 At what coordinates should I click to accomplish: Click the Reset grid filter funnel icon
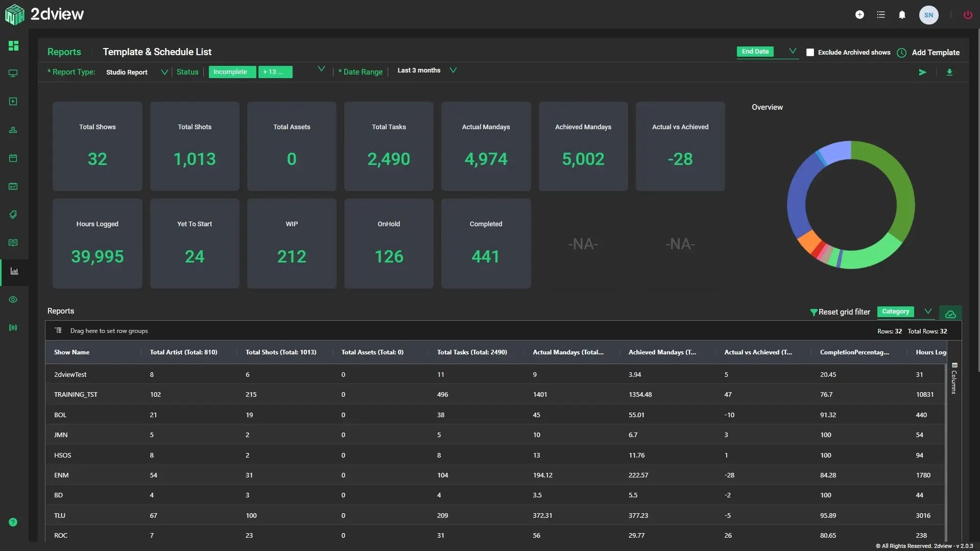(814, 313)
